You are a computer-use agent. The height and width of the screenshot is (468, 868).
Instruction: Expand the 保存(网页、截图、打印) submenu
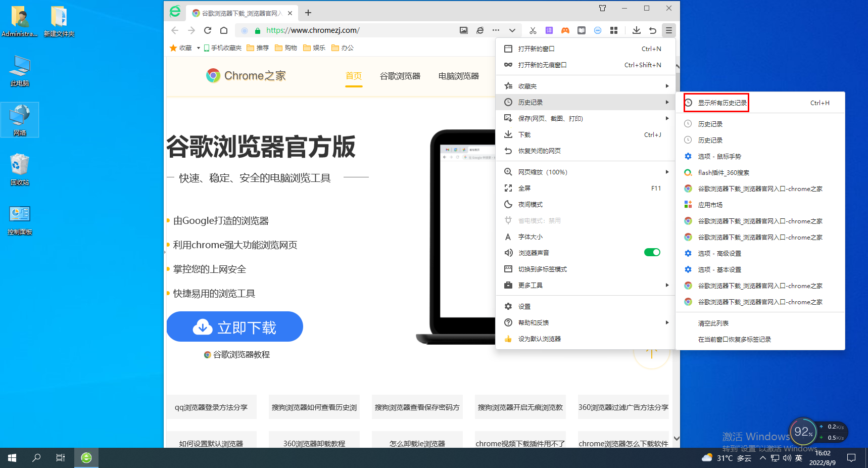point(586,119)
